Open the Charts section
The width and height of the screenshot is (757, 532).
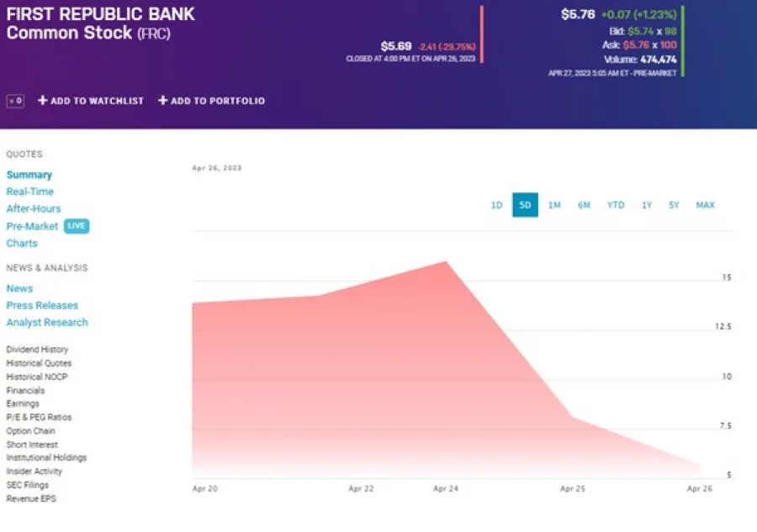22,243
